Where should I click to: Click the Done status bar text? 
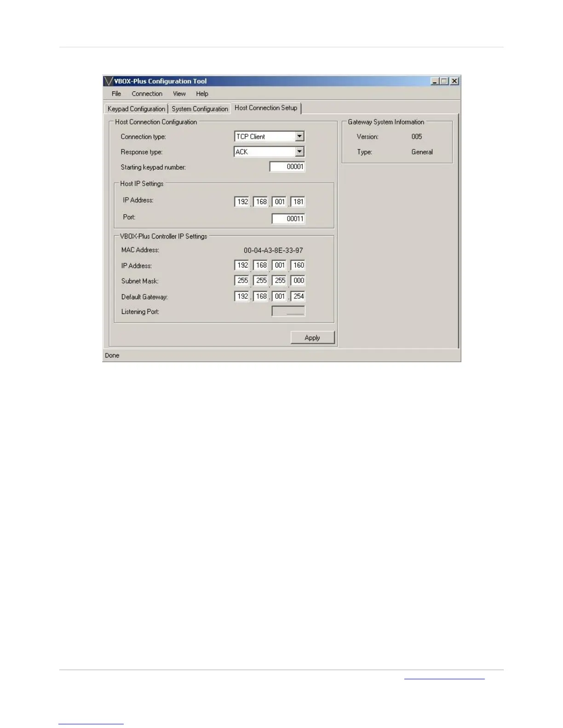(x=112, y=355)
